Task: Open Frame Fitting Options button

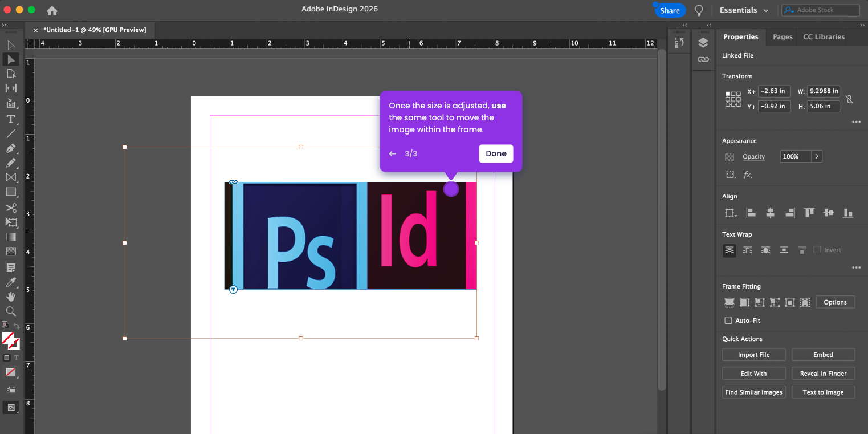Action: [835, 302]
